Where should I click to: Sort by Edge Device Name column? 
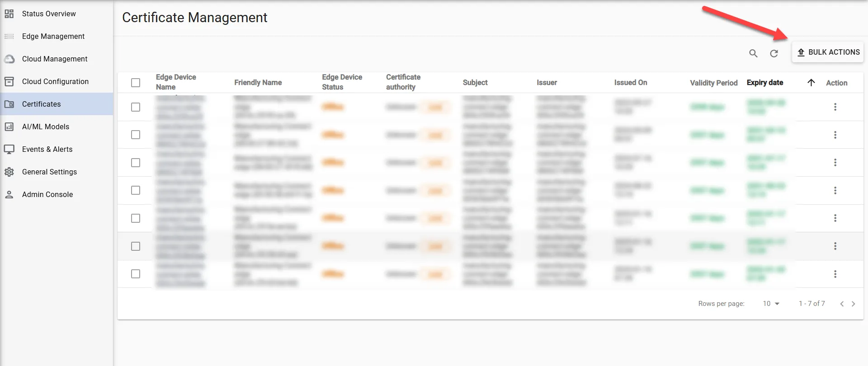(x=176, y=82)
